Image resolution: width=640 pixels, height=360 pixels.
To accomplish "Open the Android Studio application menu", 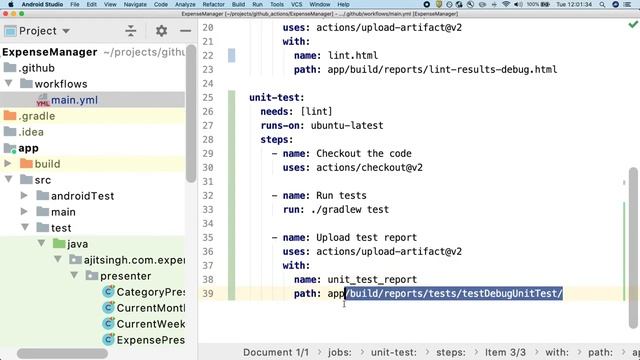I will pos(42,4).
